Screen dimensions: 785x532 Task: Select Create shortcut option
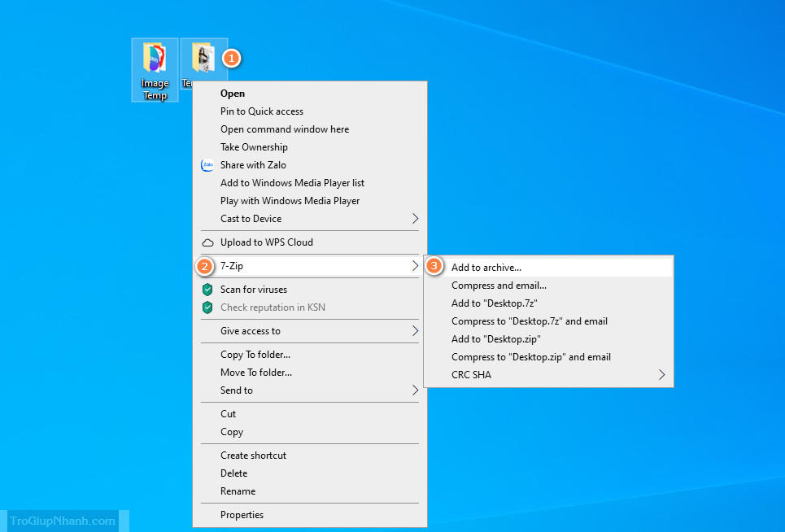(253, 456)
